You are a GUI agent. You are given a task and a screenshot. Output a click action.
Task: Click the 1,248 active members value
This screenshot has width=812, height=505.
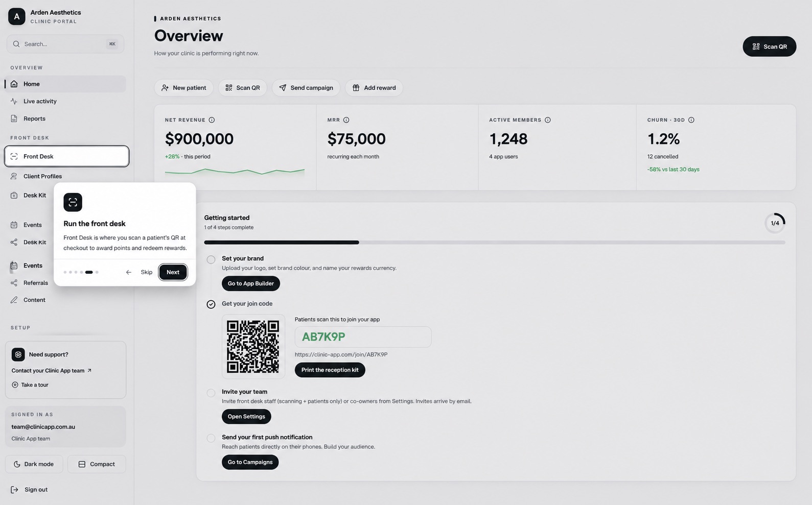(x=508, y=139)
